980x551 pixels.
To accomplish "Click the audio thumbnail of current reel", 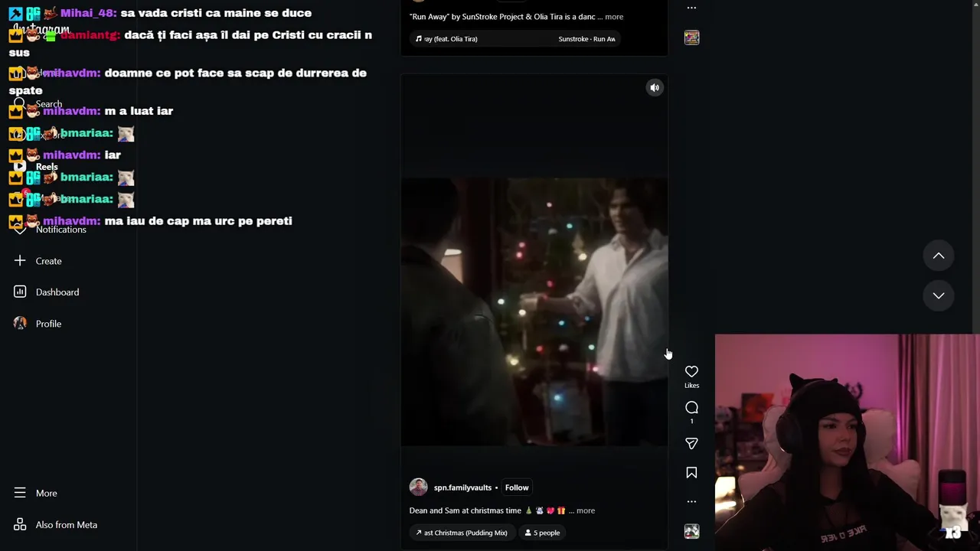I will (691, 531).
